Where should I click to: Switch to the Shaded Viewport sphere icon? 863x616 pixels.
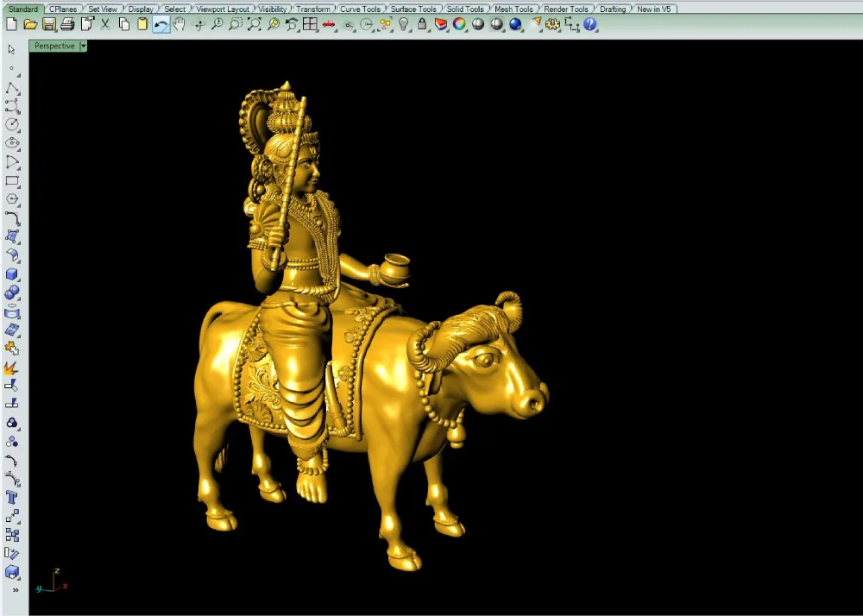pyautogui.click(x=478, y=24)
